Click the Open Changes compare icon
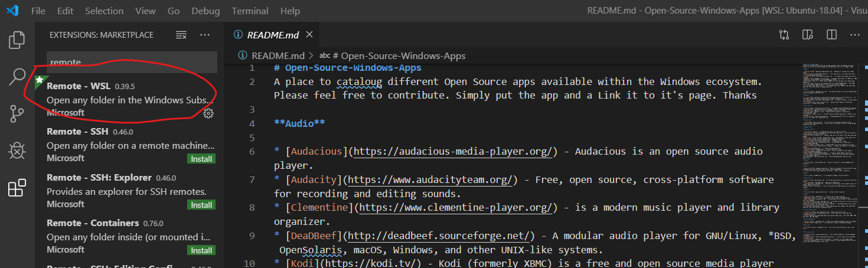This screenshot has height=268, width=868. [x=784, y=35]
